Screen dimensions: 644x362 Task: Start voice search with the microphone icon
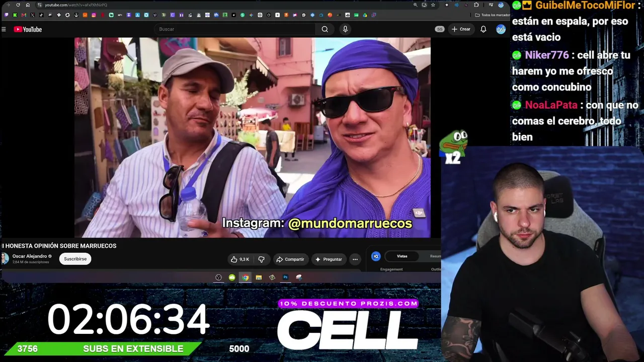tap(345, 29)
